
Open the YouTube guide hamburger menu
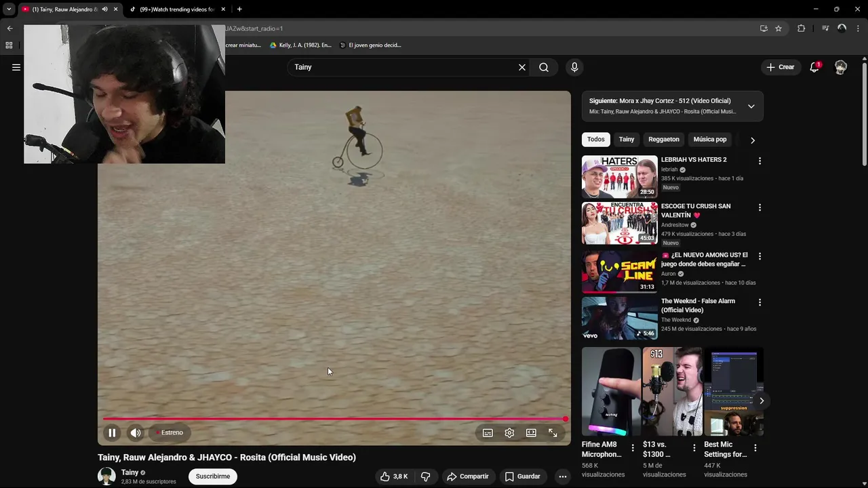pos(16,67)
